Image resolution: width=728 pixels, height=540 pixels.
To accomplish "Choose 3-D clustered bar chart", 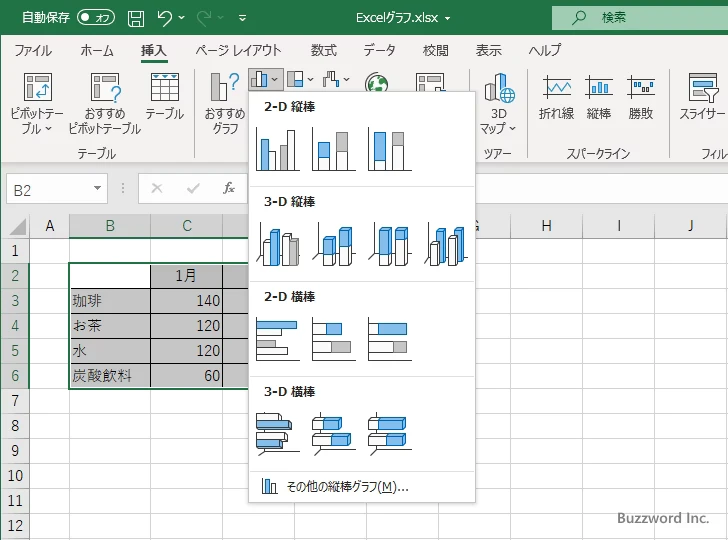I will 278,434.
